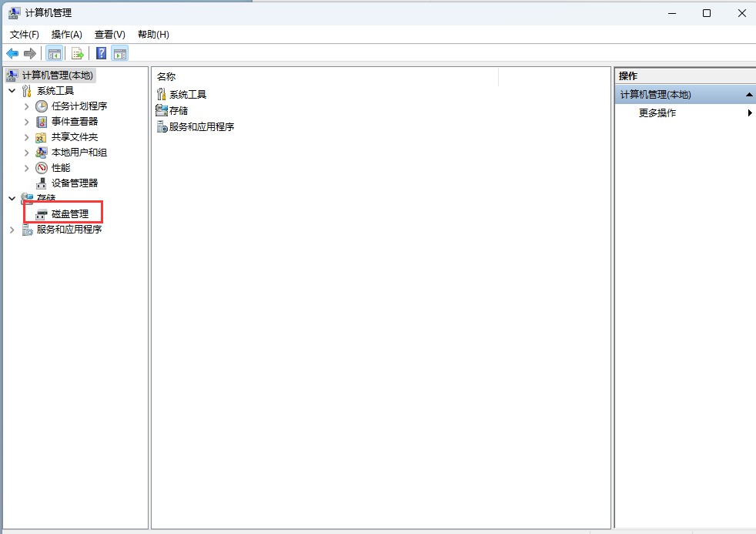
Task: Click the blue Back arrow in toolbar
Action: pos(12,53)
